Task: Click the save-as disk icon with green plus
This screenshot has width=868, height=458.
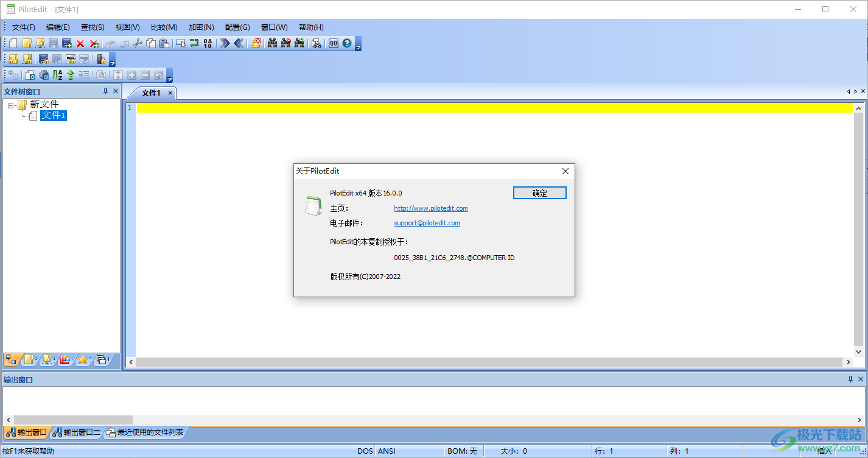Action: point(67,43)
